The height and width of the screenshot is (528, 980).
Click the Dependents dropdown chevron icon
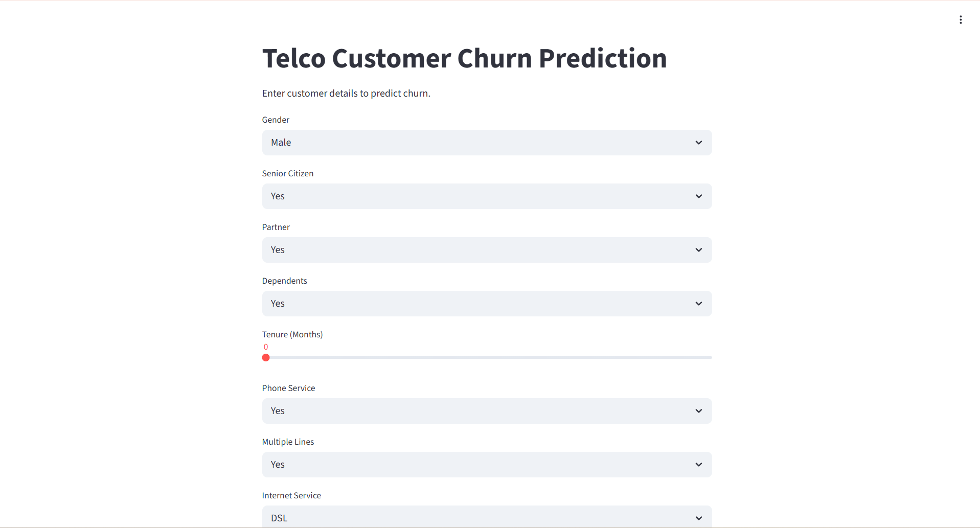pyautogui.click(x=698, y=303)
